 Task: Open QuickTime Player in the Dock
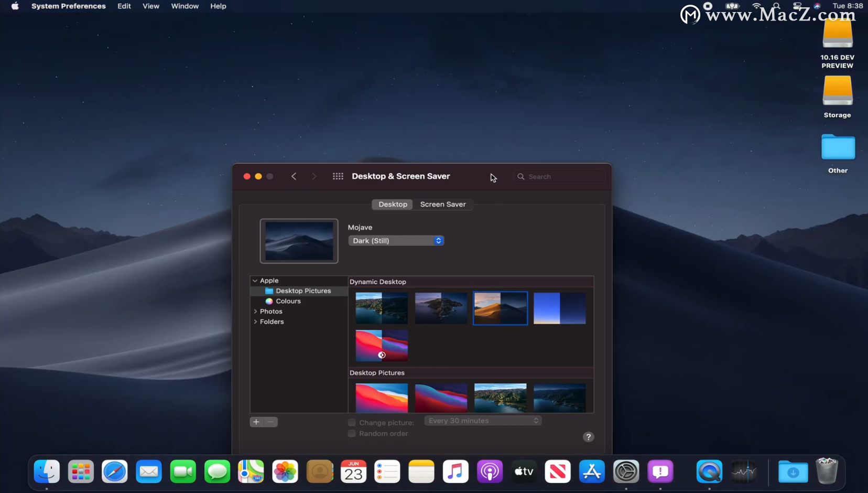pyautogui.click(x=709, y=471)
